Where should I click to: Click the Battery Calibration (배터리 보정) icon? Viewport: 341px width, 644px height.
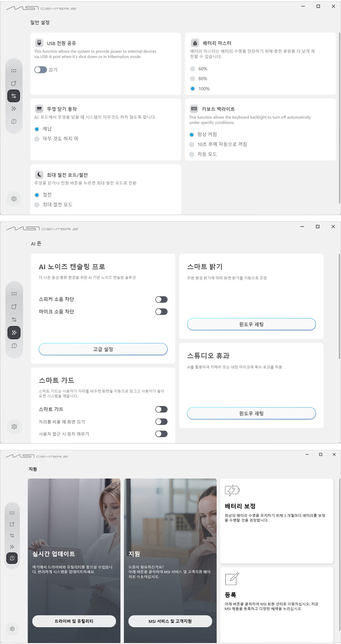click(x=232, y=490)
